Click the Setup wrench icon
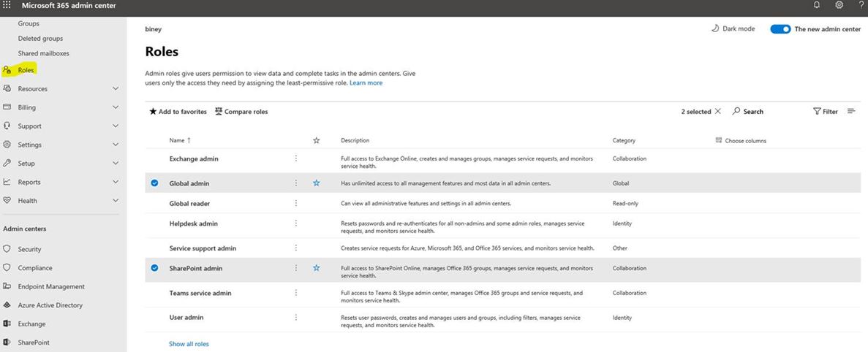Image resolution: width=868 pixels, height=352 pixels. point(7,164)
